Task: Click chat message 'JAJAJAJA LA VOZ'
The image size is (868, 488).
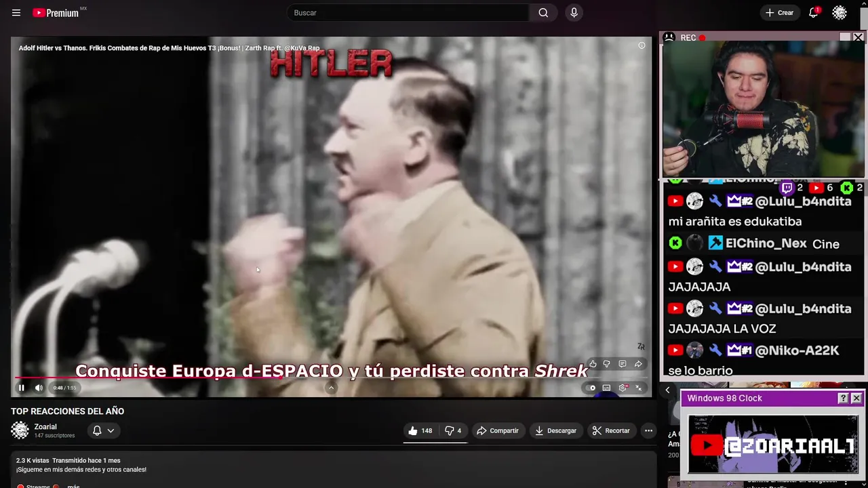Action: pyautogui.click(x=722, y=329)
